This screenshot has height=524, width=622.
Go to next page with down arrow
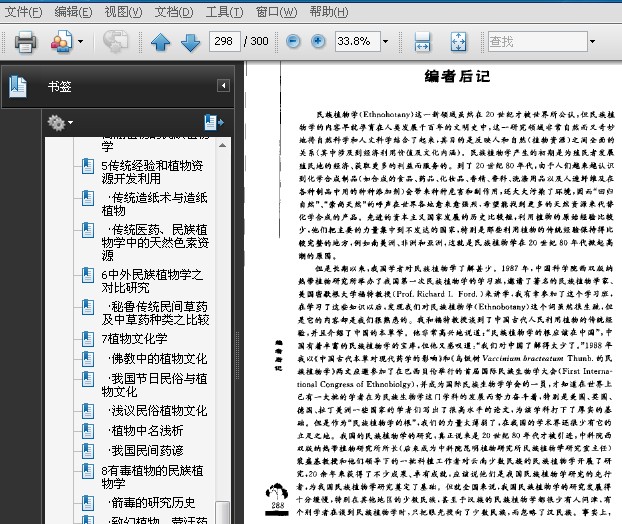pos(190,42)
